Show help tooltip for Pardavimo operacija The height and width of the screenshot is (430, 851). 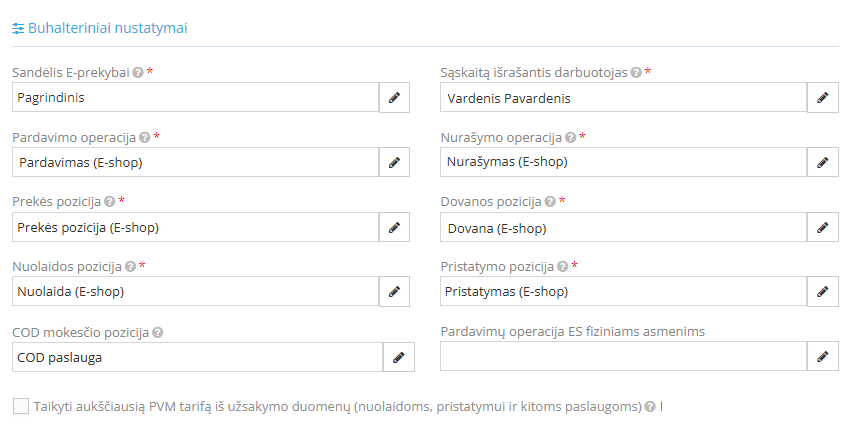145,137
